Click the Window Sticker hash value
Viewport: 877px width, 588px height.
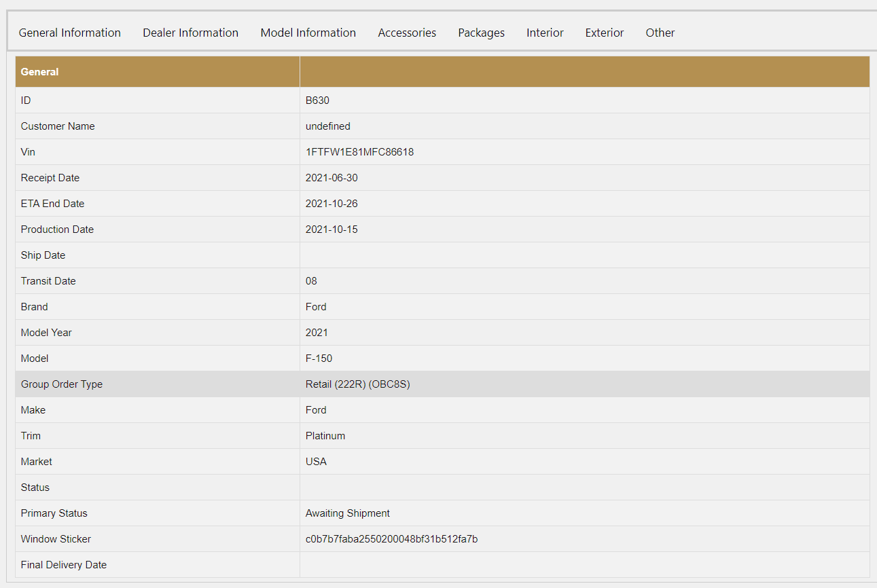pos(391,539)
